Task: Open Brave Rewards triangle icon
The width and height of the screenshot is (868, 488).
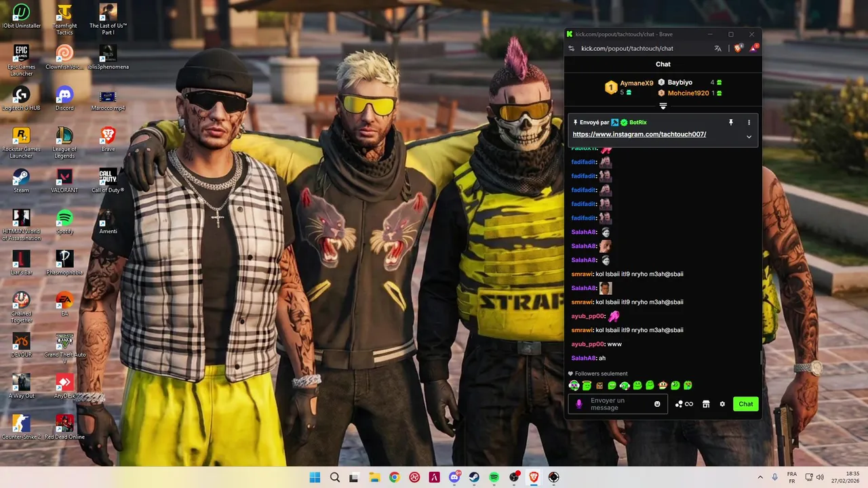Action: (x=754, y=48)
